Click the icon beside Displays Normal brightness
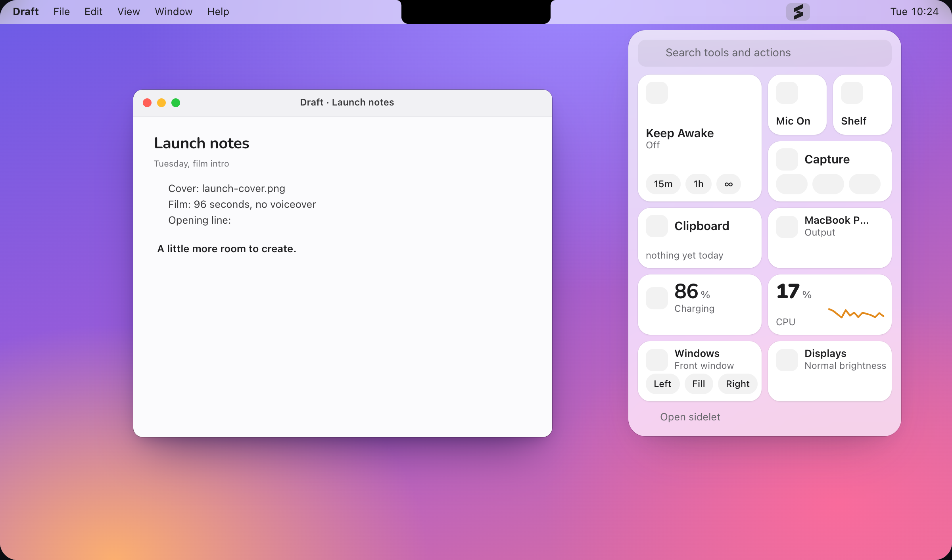Viewport: 952px width, 560px height. [787, 360]
